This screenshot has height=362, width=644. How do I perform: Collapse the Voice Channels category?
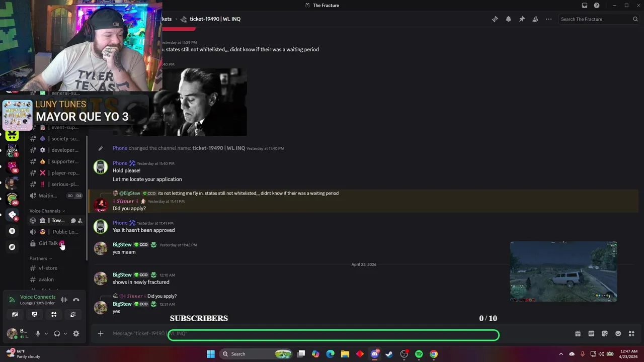click(x=47, y=211)
